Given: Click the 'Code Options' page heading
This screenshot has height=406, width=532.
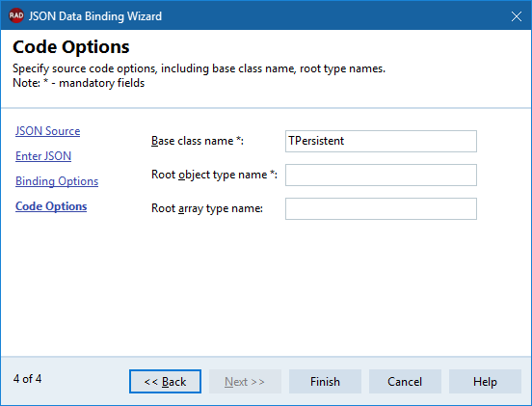Looking at the screenshot, I should click(x=71, y=47).
